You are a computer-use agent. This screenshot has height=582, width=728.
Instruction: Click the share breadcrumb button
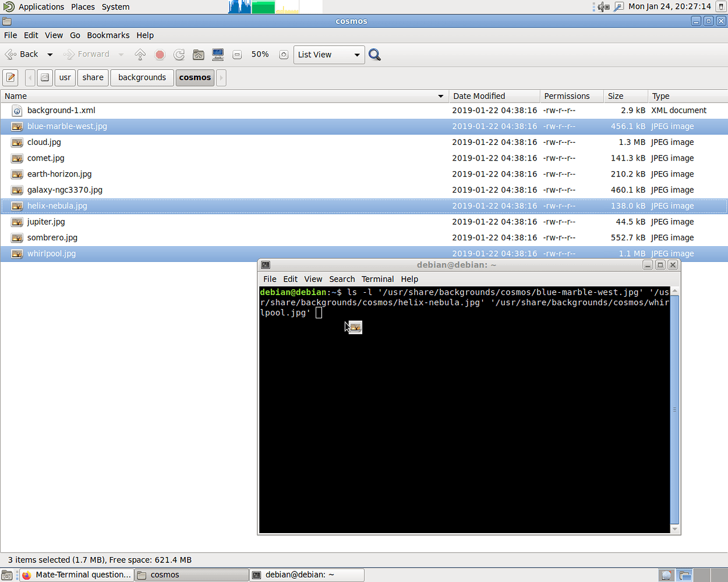tap(93, 77)
